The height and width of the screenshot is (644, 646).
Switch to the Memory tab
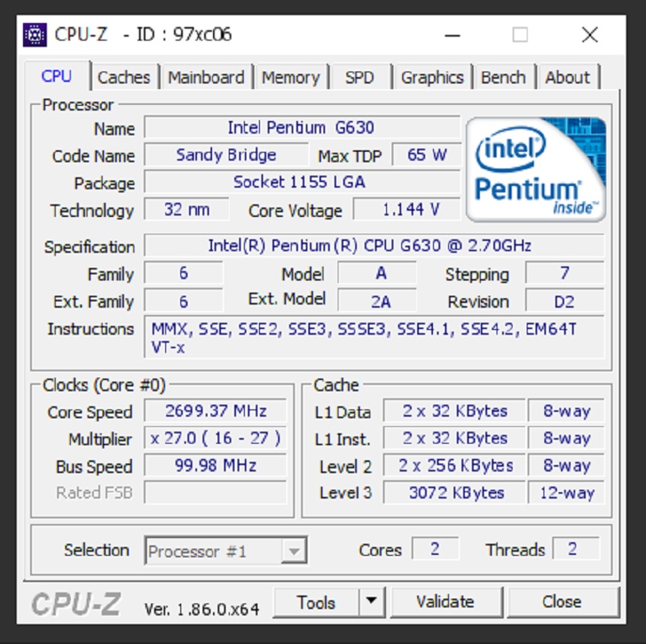292,77
